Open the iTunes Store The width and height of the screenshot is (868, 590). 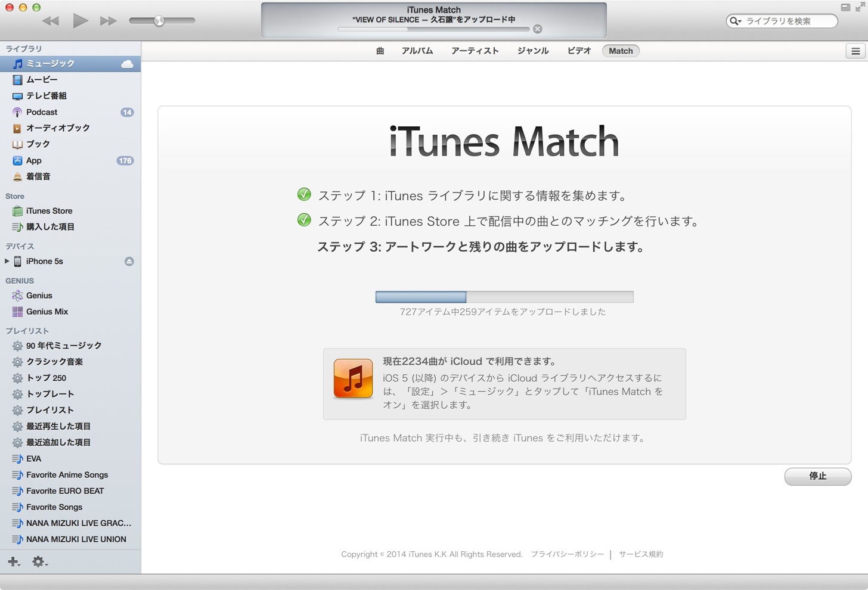70,211
